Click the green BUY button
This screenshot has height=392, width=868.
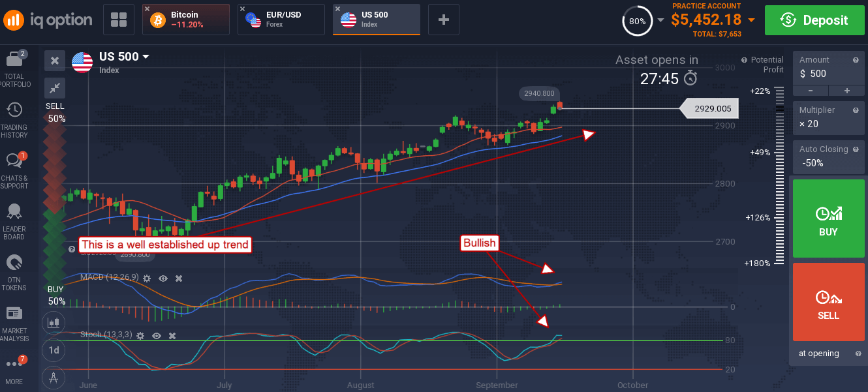[x=829, y=219]
